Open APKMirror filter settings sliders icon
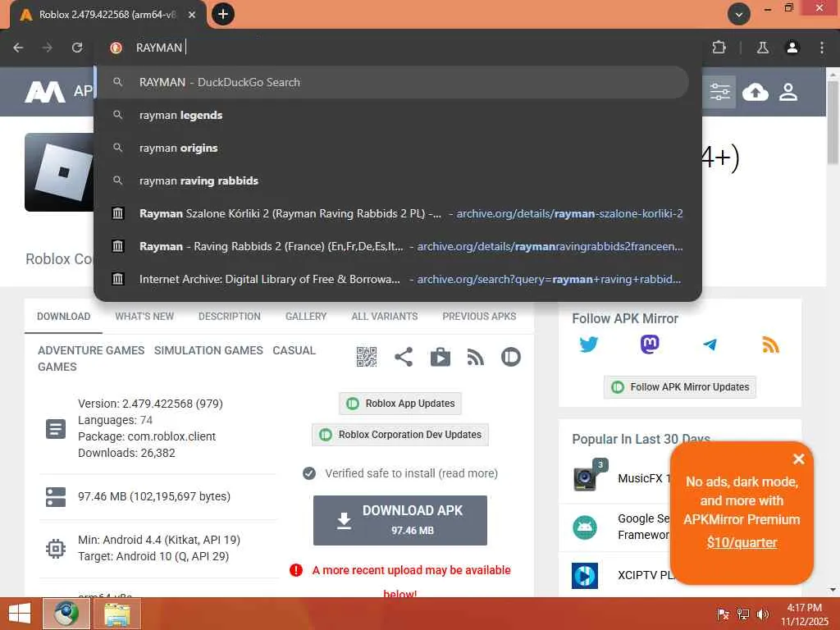This screenshot has width=840, height=630. pyautogui.click(x=719, y=92)
